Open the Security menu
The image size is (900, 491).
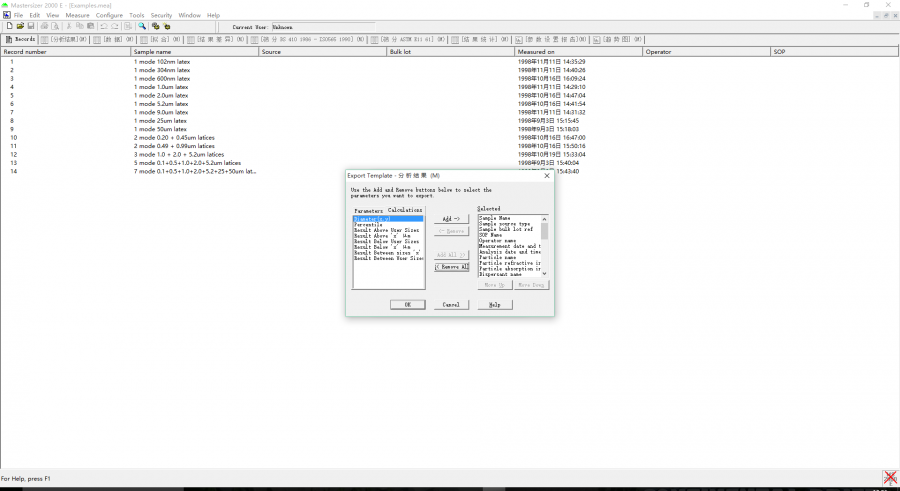pos(161,16)
